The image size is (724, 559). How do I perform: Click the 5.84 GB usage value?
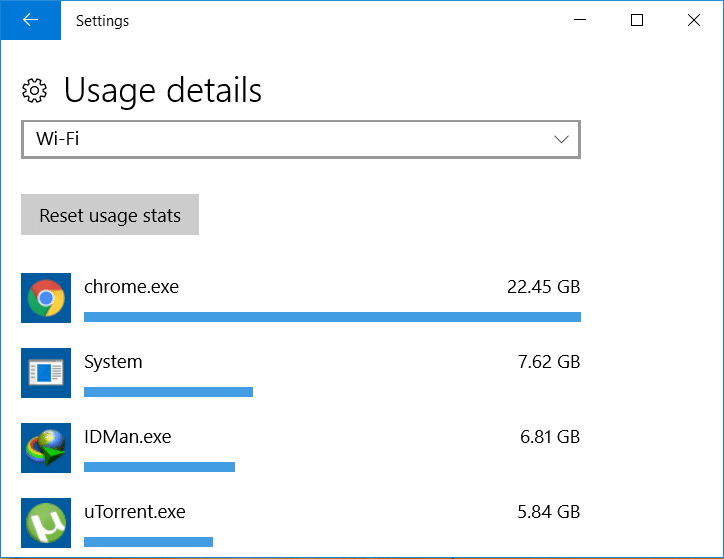tap(548, 512)
